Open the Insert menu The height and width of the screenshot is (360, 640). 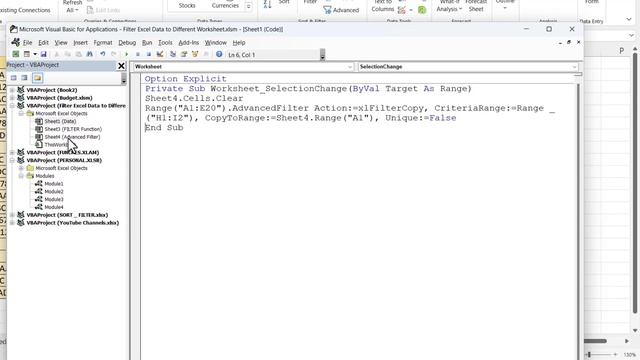click(x=80, y=42)
